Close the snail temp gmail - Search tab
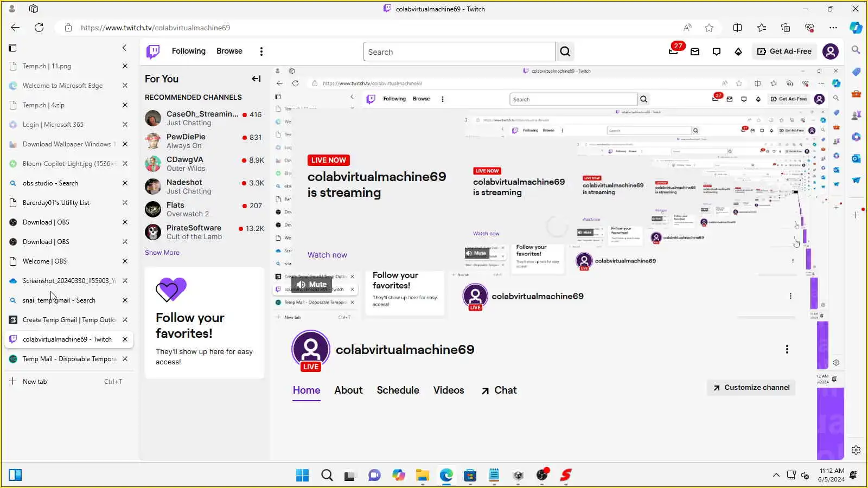Viewport: 868px width, 488px height. (x=125, y=300)
